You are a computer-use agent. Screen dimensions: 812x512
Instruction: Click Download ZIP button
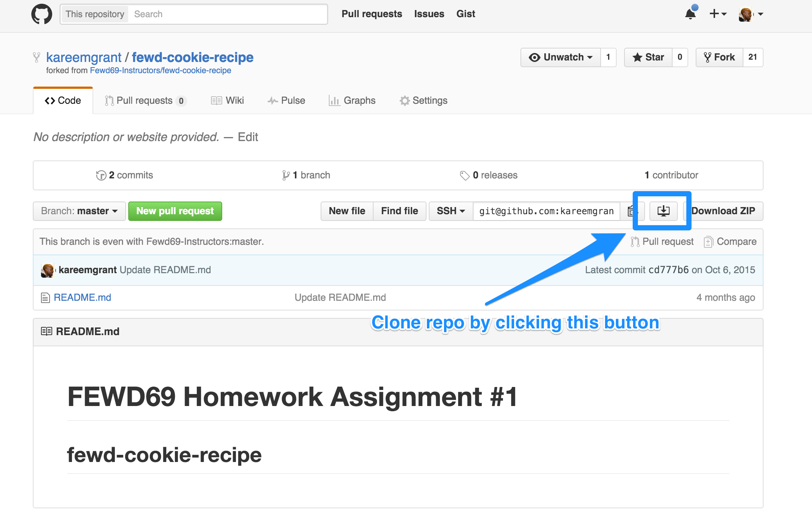(723, 211)
